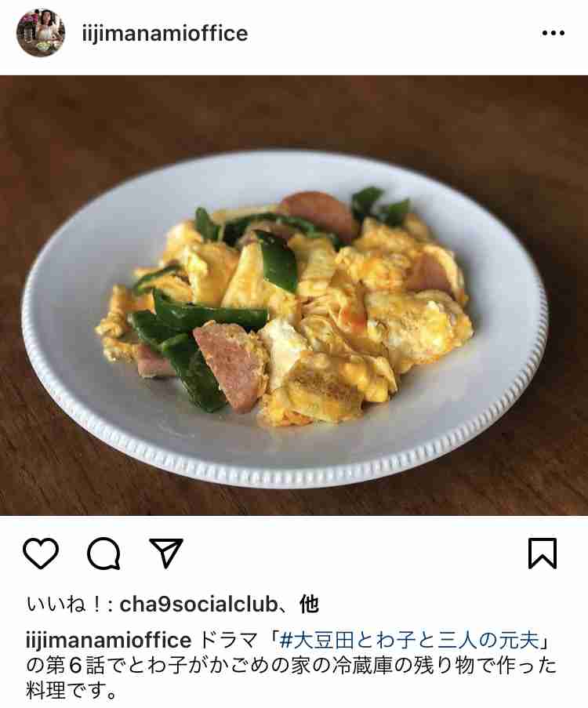This screenshot has height=708, width=588.
Task: Save the post with the bookmark icon
Action: pos(543,553)
